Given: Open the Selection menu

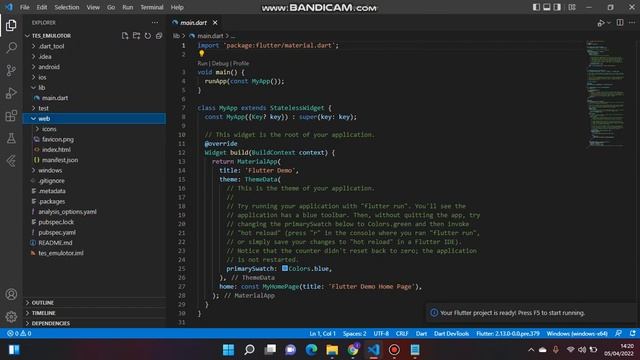Looking at the screenshot, I should click(x=67, y=7).
